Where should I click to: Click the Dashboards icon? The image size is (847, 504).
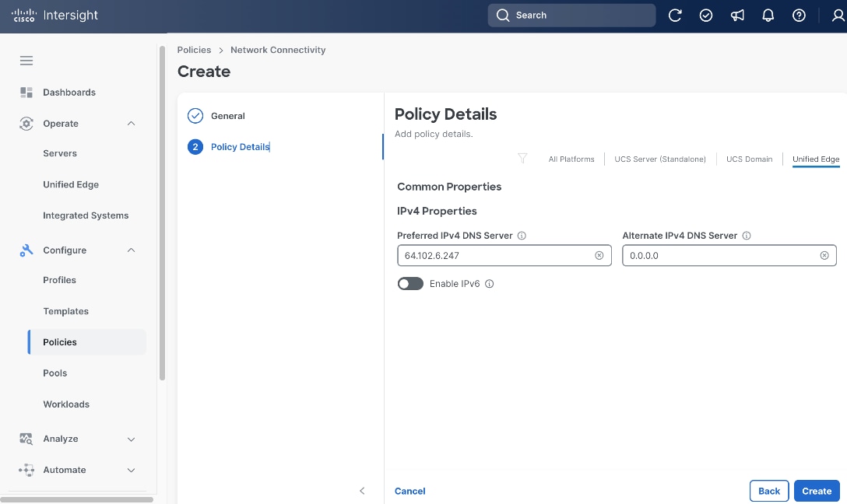click(26, 93)
